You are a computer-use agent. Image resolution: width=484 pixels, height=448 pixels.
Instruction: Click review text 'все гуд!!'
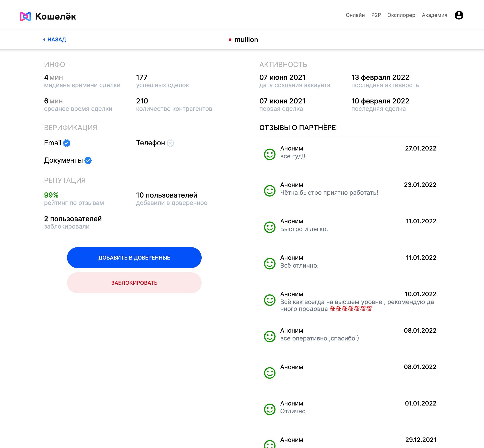(293, 156)
